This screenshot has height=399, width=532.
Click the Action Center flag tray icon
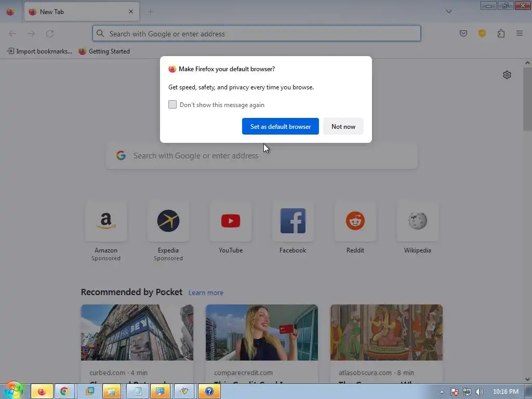[454, 392]
